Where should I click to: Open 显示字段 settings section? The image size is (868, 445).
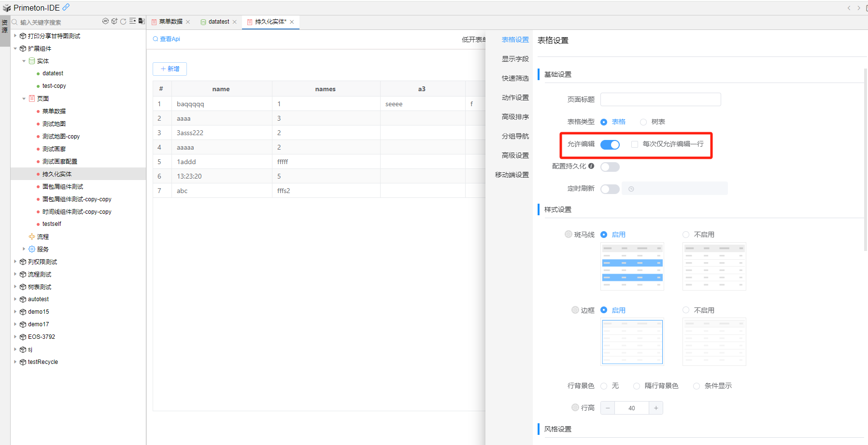tap(515, 59)
